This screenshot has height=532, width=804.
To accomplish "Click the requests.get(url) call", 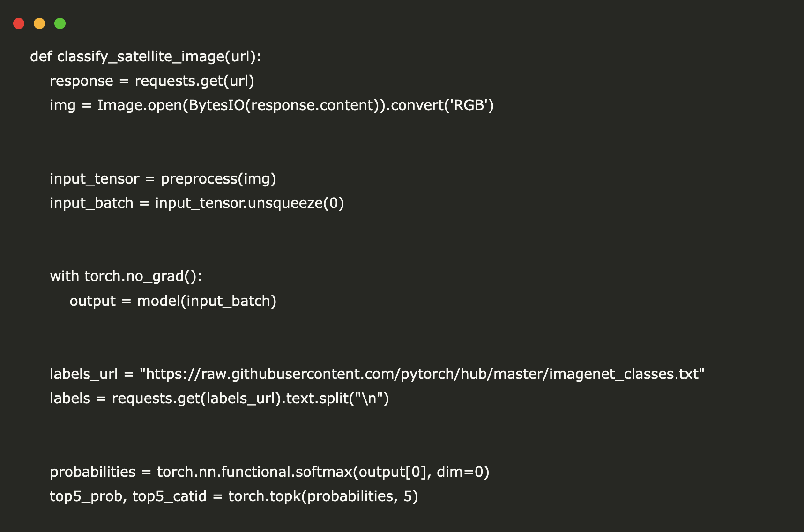I will 194,81.
